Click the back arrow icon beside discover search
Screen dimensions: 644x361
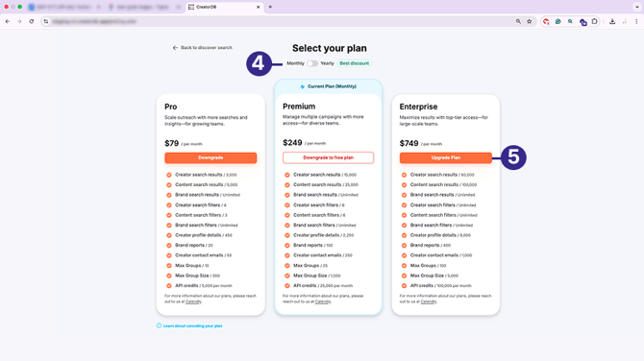pyautogui.click(x=175, y=48)
